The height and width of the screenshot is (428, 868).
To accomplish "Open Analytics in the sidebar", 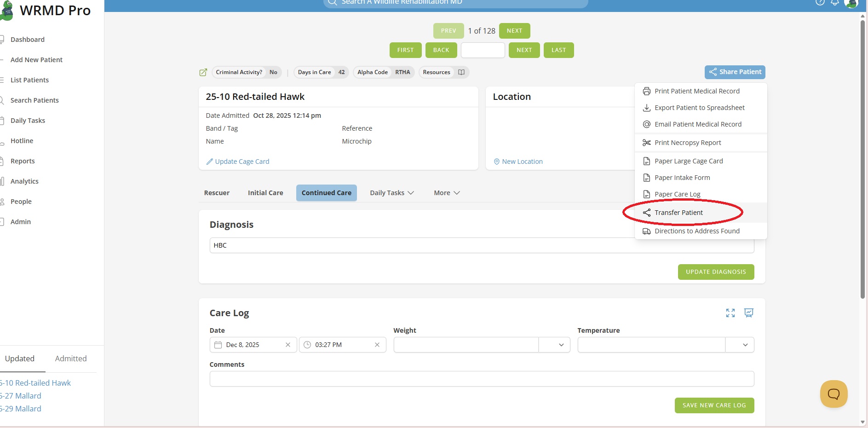I will (x=24, y=181).
